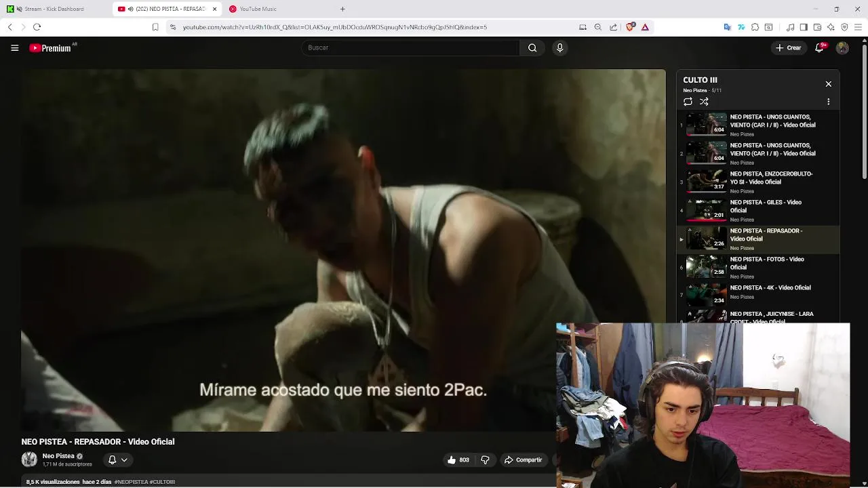868x488 pixels.
Task: Open the Crear create menu
Action: pos(789,47)
